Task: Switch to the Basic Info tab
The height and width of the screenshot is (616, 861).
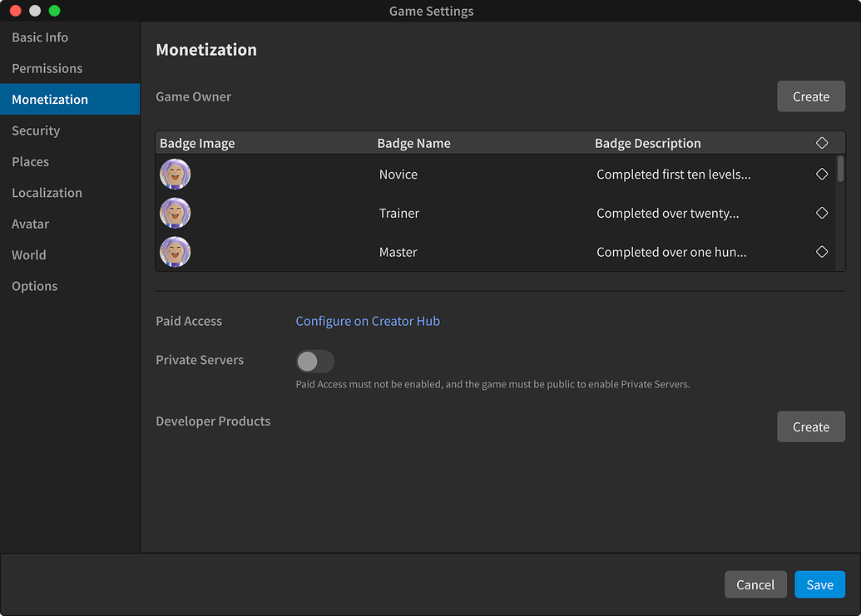Action: [x=40, y=37]
